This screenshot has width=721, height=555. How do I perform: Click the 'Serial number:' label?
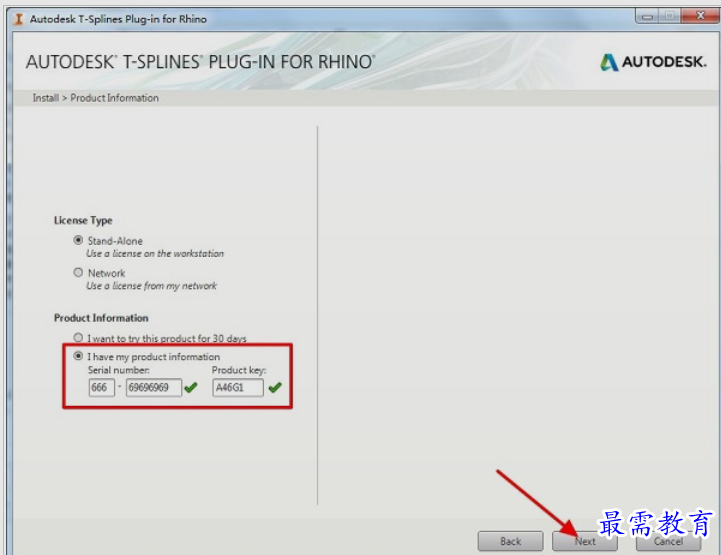(x=119, y=370)
